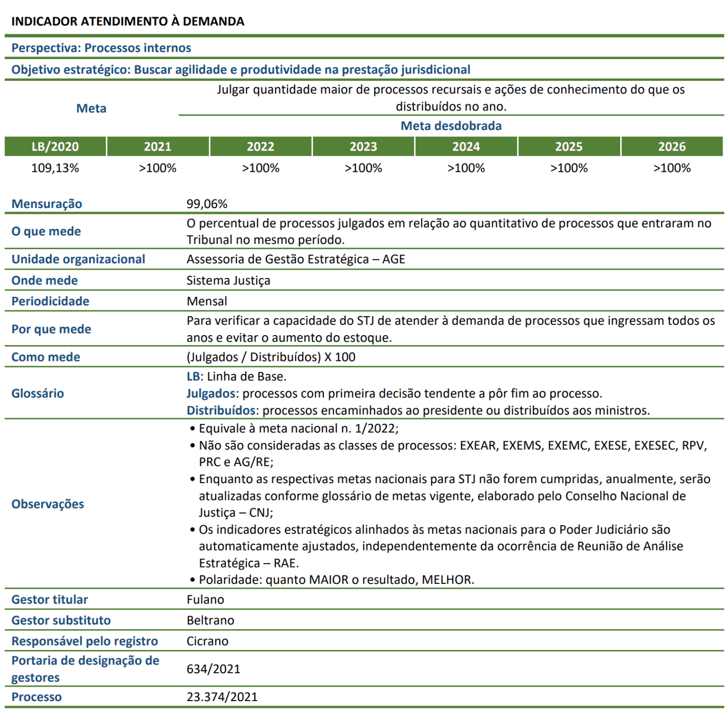Click the Objetivo estratégico heading line
The height and width of the screenshot is (711, 728).
tap(241, 70)
